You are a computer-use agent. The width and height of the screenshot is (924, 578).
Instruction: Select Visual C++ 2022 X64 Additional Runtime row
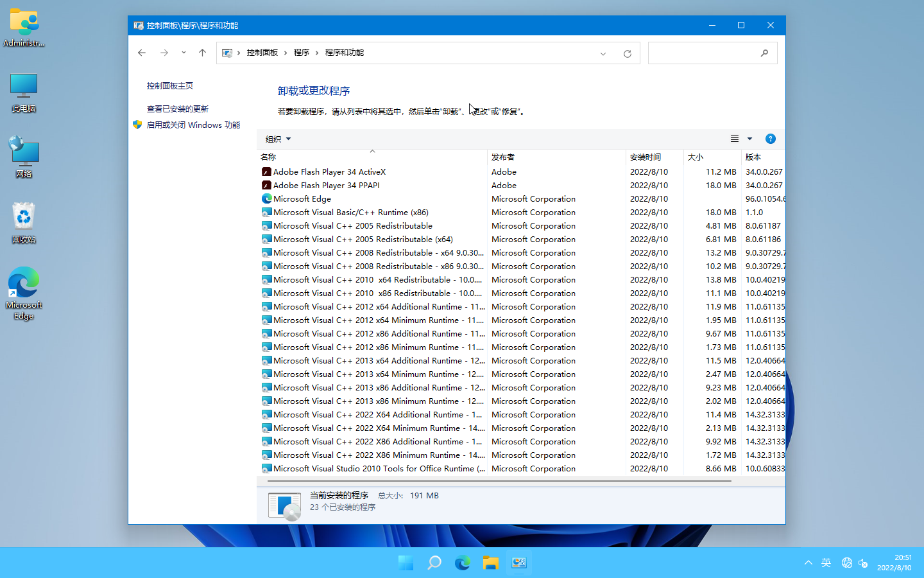point(521,415)
